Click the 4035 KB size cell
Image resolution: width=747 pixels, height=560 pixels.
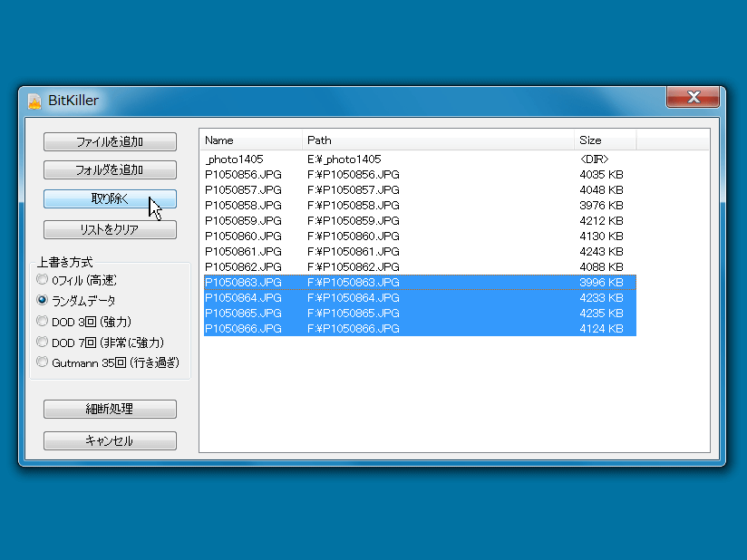pyautogui.click(x=601, y=175)
